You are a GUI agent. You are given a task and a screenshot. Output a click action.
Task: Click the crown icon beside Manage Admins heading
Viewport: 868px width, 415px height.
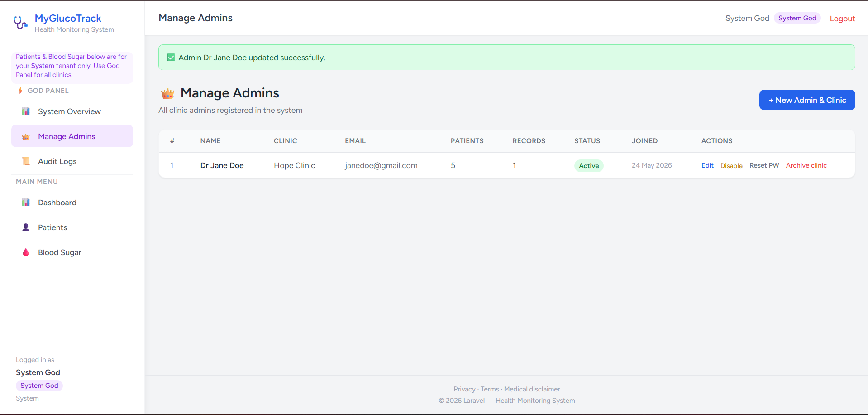(167, 94)
